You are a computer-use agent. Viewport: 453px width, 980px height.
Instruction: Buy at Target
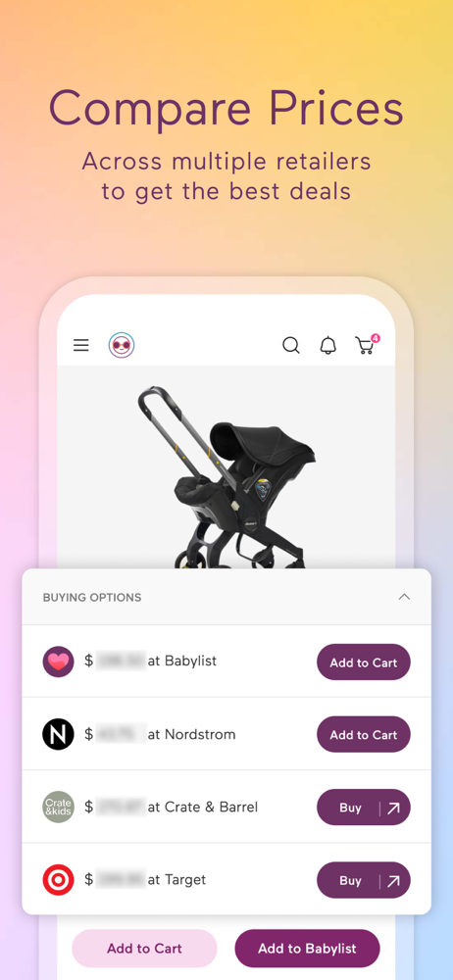point(364,880)
